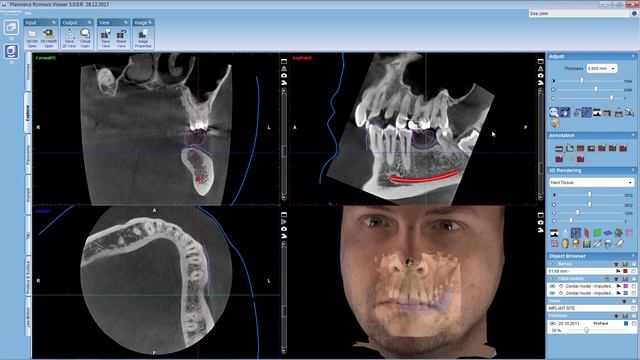
Task: Click the red color swatch of nerve row
Action: point(625,271)
